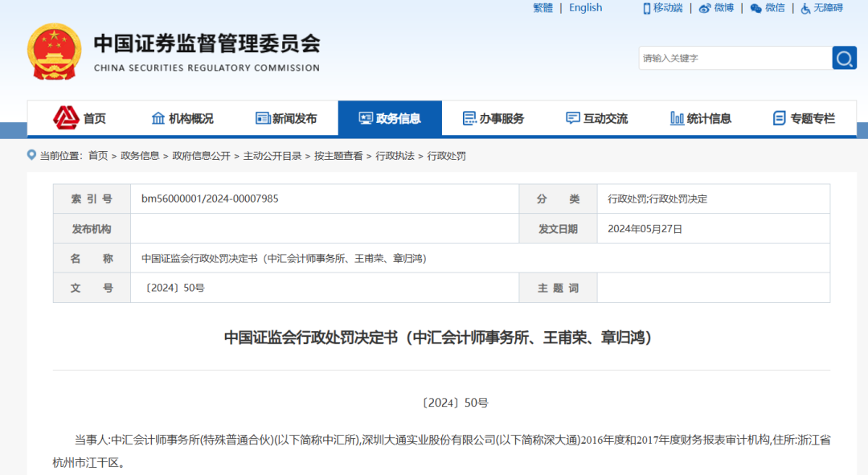This screenshot has height=475, width=868.
Task: Open the 统计信息 tab
Action: 701,118
